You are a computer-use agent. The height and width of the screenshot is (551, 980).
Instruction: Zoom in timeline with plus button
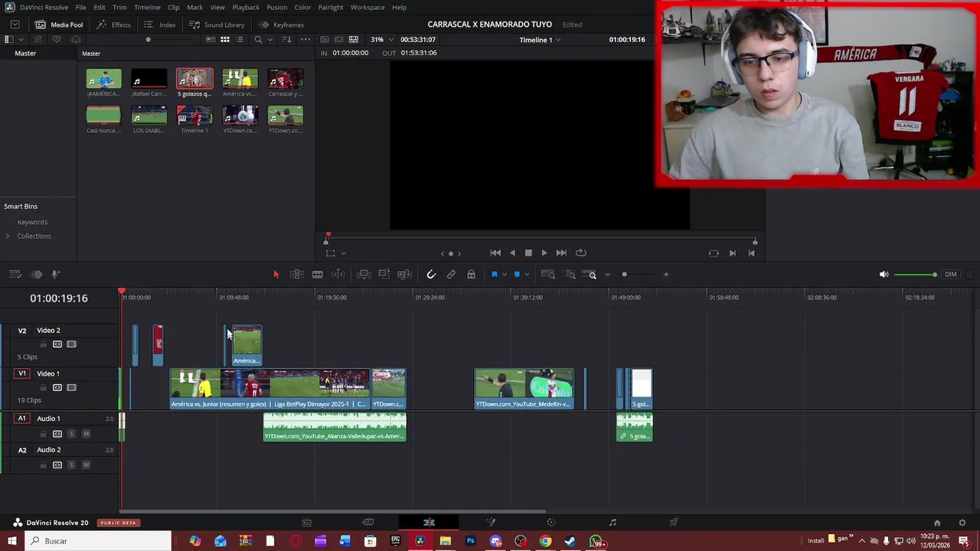point(665,274)
